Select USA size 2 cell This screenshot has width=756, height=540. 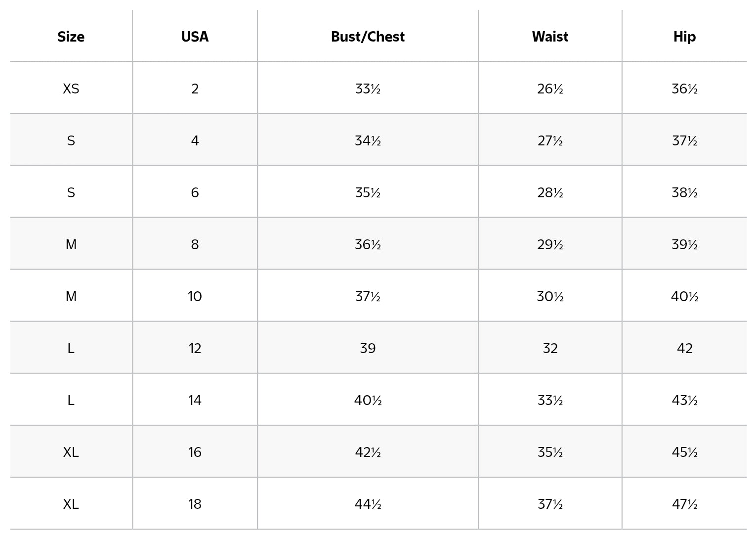(x=195, y=89)
